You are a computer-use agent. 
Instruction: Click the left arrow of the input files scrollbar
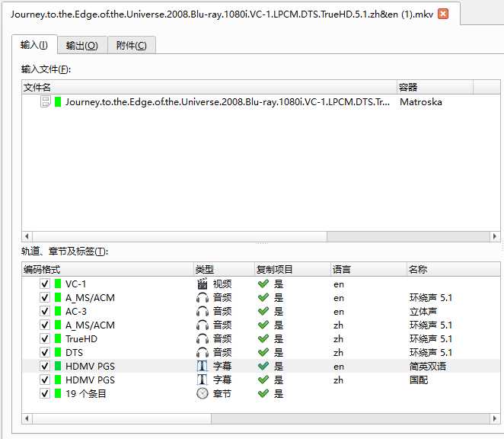(x=27, y=236)
